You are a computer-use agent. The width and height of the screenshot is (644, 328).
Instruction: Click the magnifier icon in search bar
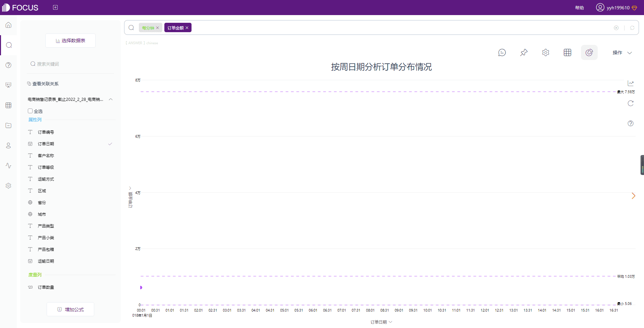[131, 27]
